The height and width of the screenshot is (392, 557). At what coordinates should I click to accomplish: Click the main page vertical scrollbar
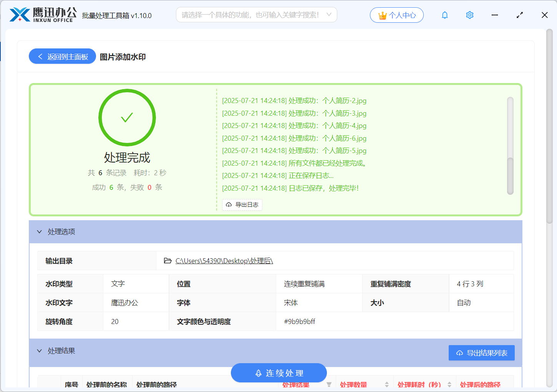tap(549, 127)
